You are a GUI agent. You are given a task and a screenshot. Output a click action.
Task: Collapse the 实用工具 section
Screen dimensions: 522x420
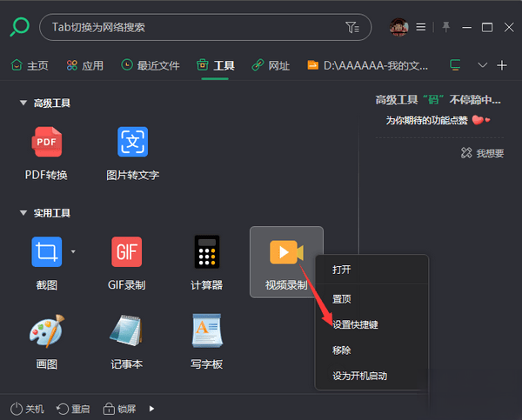(x=23, y=213)
